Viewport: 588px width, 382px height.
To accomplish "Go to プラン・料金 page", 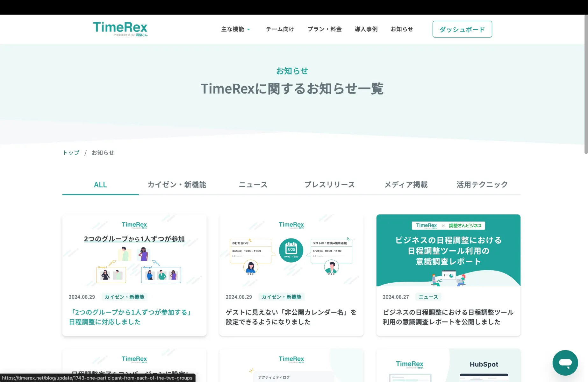I will point(324,29).
